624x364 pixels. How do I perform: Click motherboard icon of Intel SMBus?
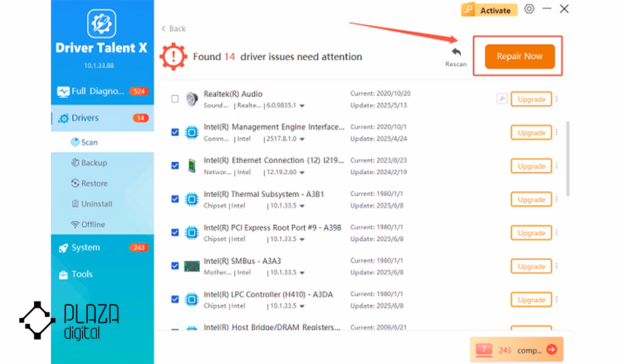[192, 266]
